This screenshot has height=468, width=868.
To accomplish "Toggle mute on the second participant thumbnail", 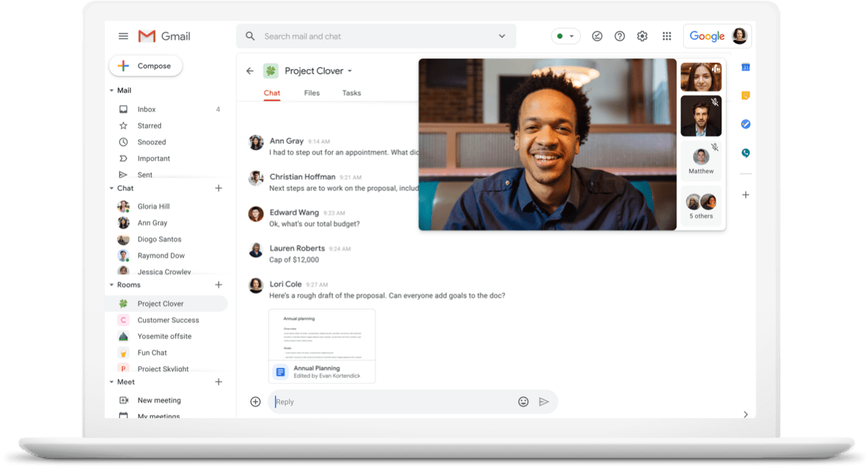I will pos(714,103).
